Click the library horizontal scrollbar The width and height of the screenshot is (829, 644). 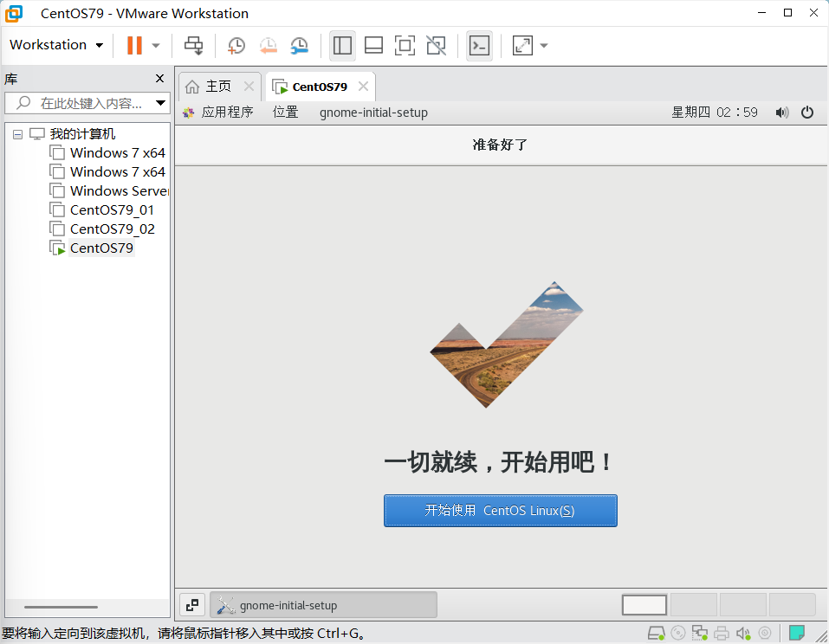coord(61,607)
